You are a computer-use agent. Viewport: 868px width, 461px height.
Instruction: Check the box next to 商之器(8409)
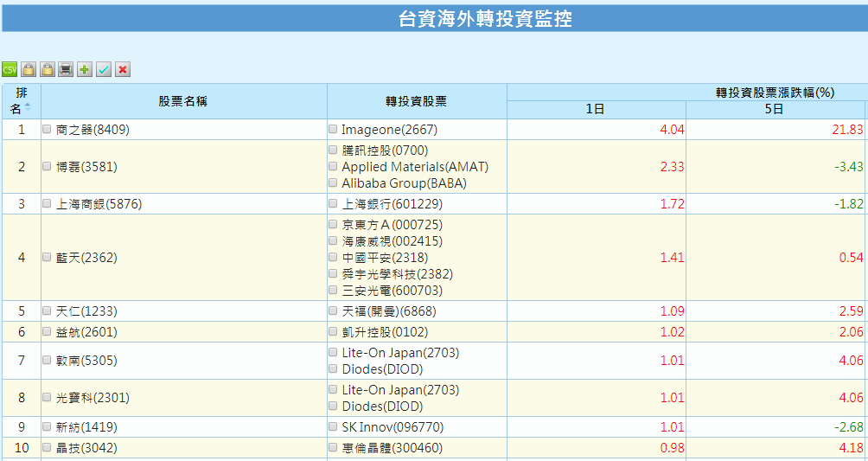(47, 130)
